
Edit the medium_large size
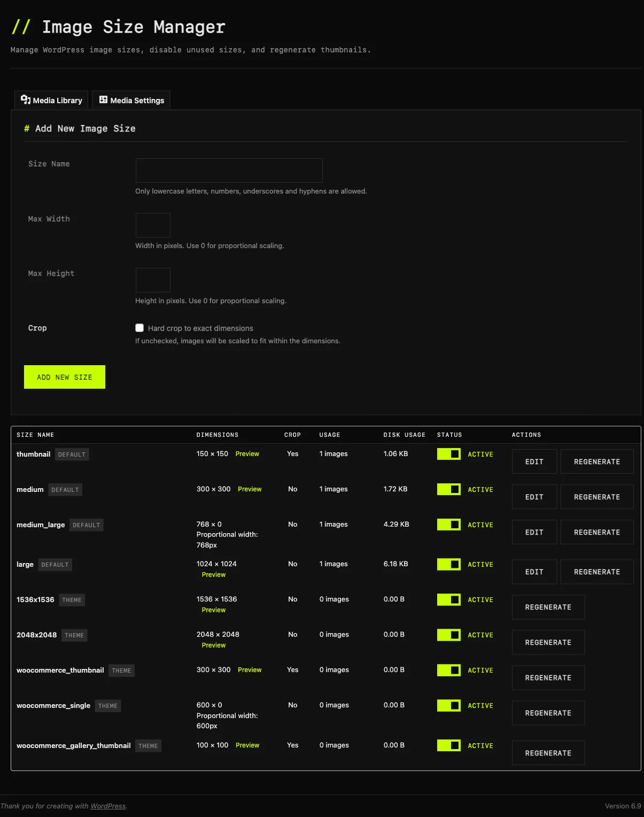click(534, 531)
